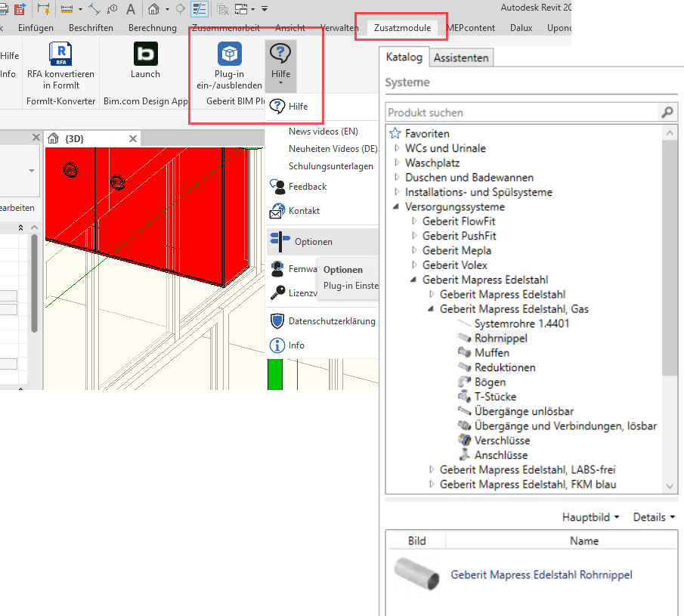
Task: Expand Geberit FlowFit tree branch
Action: pos(415,221)
